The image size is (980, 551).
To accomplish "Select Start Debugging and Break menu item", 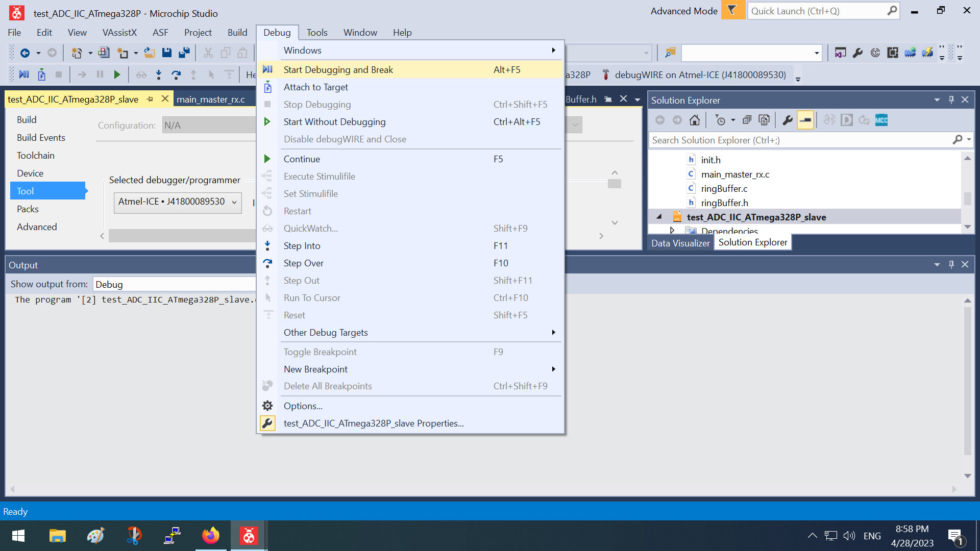I will [338, 70].
